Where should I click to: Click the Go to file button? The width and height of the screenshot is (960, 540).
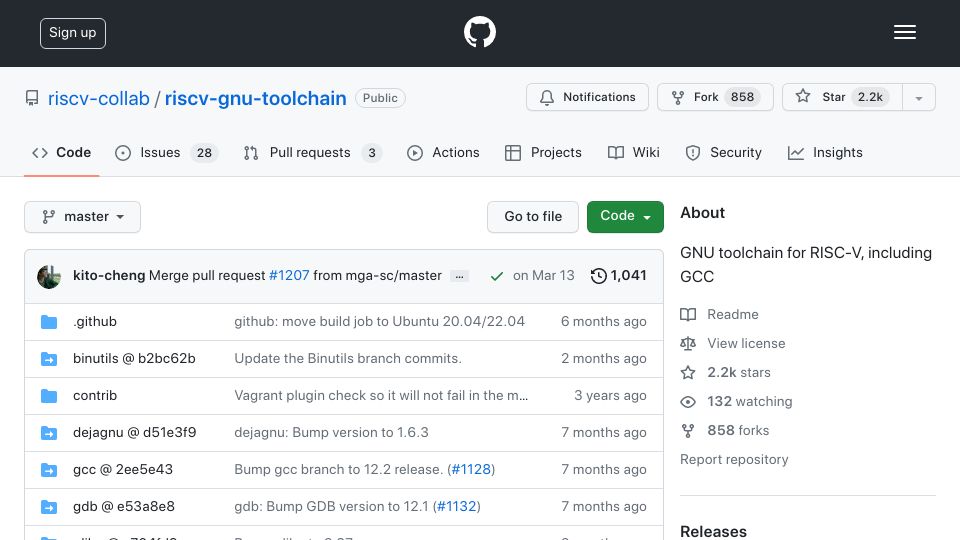[533, 217]
